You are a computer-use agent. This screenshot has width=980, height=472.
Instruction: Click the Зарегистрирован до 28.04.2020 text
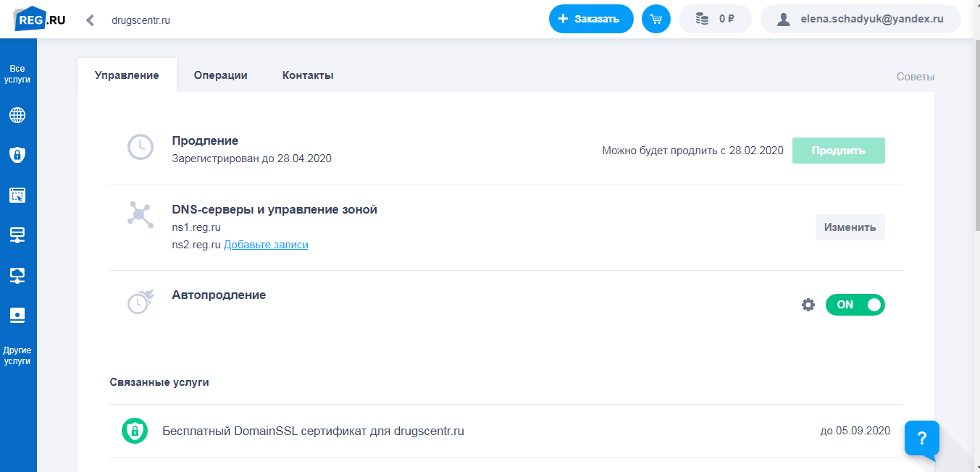[x=251, y=158]
